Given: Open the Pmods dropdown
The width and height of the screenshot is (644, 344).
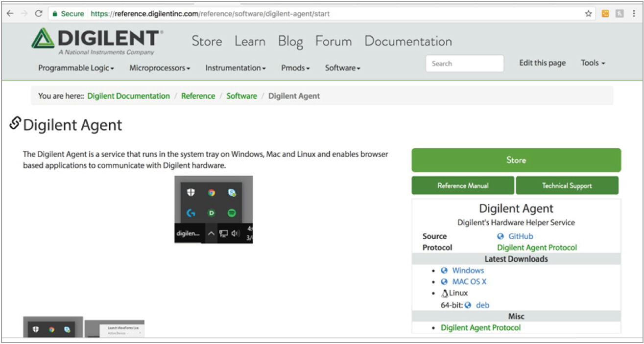Looking at the screenshot, I should tap(295, 68).
